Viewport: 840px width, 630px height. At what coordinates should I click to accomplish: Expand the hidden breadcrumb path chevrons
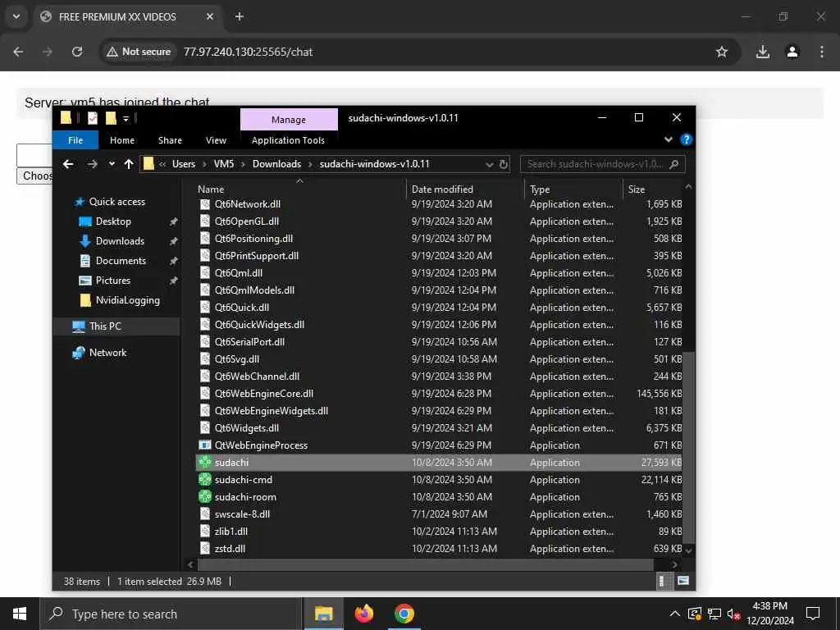(162, 164)
